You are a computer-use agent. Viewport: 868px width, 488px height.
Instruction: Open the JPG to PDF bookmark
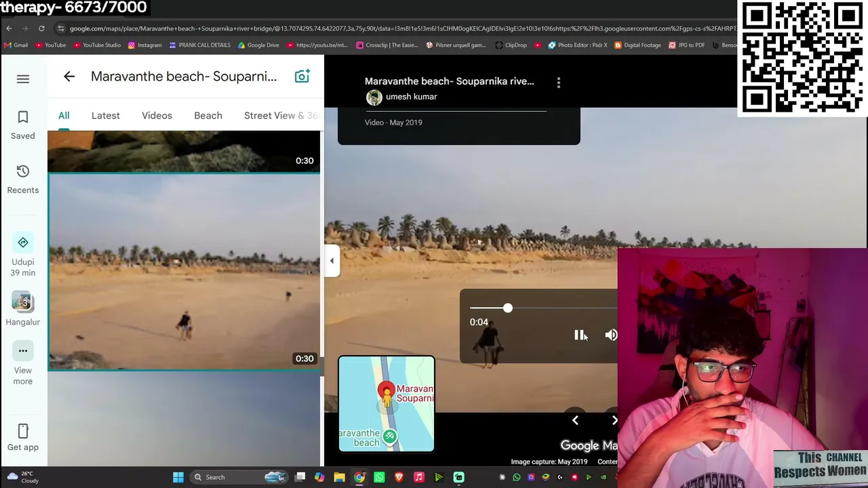687,45
